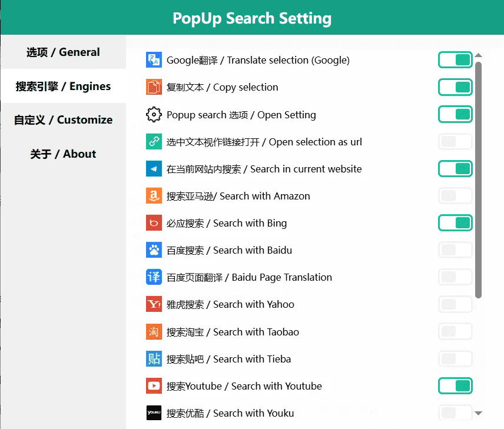
Task: Click the 雅虎搜索 / Search with Yahoo label
Action: (230, 305)
